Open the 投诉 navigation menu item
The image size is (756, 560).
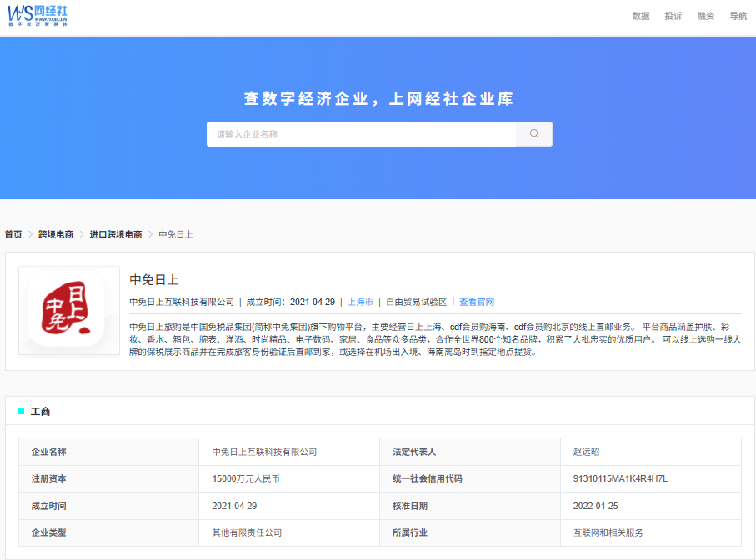coord(673,16)
